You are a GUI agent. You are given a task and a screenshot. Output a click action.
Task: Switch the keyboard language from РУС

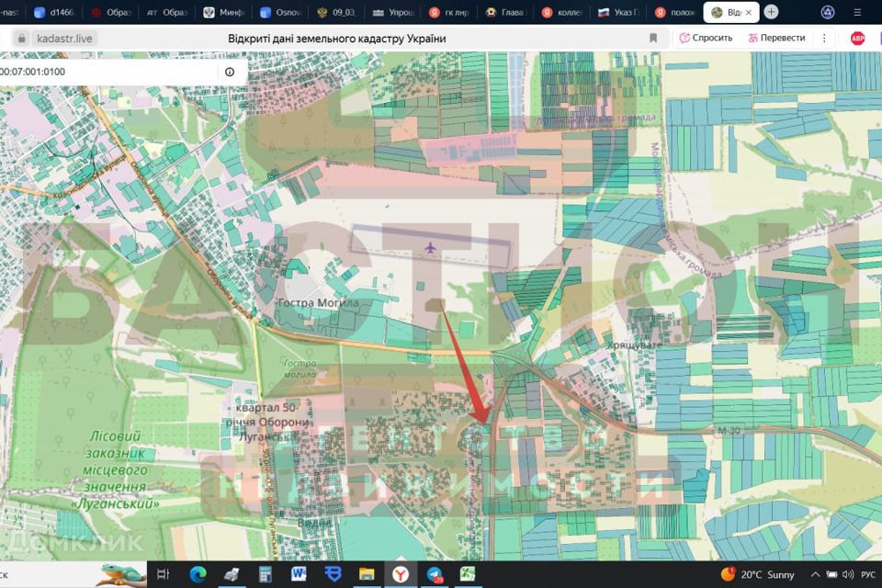coord(867,574)
